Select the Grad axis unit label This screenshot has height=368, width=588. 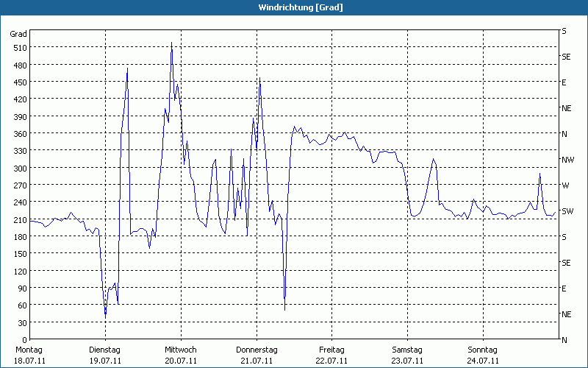[18, 34]
